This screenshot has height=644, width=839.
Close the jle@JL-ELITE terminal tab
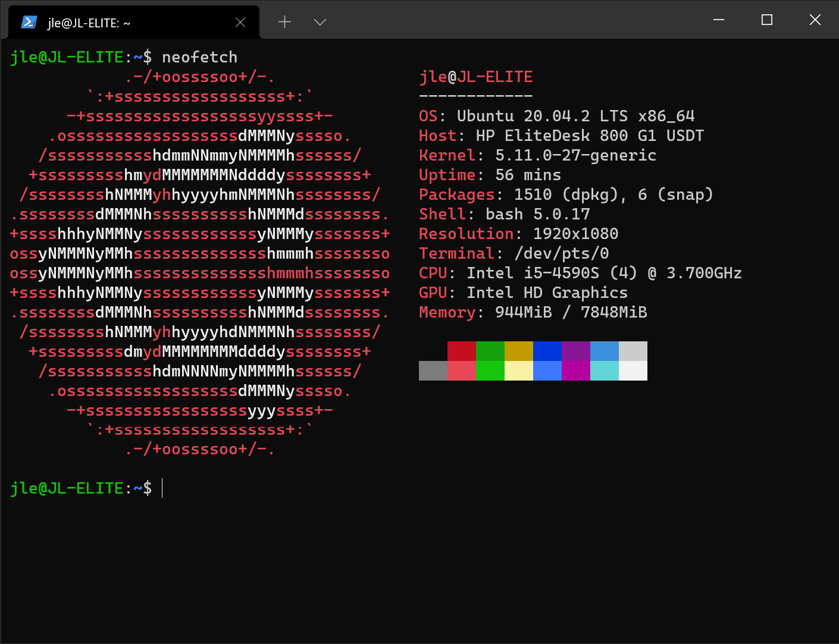click(x=240, y=23)
